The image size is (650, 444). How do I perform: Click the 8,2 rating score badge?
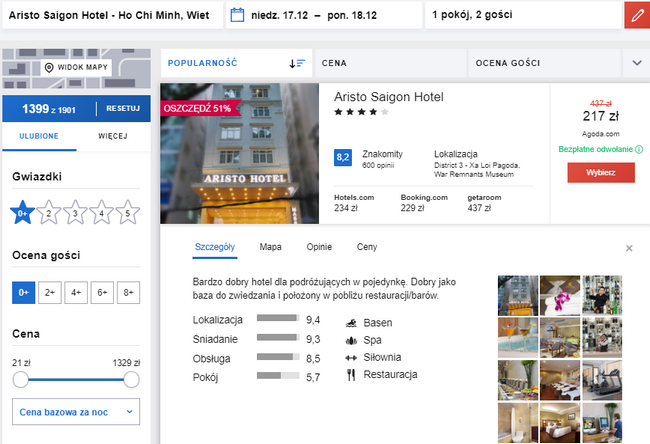343,158
